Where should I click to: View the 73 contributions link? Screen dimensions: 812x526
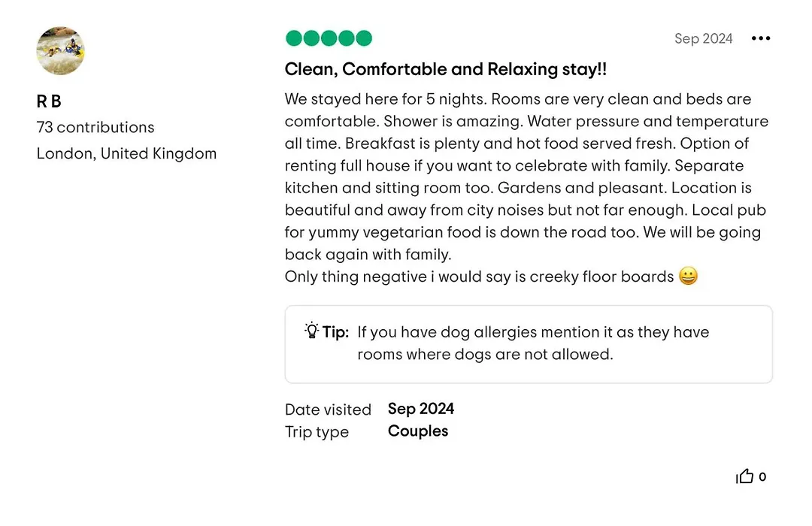95,127
